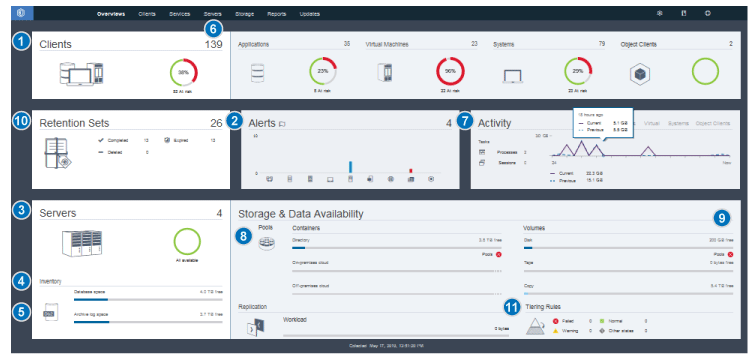Open the Services menu
The image size is (756, 360).
coord(179,14)
